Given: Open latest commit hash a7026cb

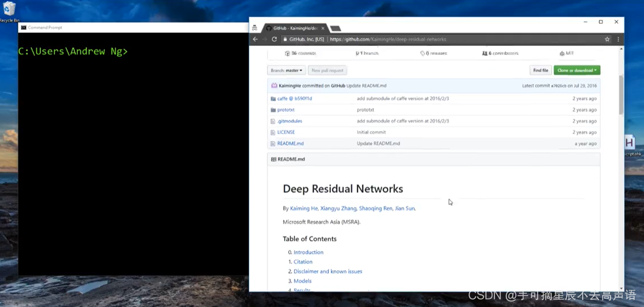Looking at the screenshot, I should pyautogui.click(x=558, y=86).
